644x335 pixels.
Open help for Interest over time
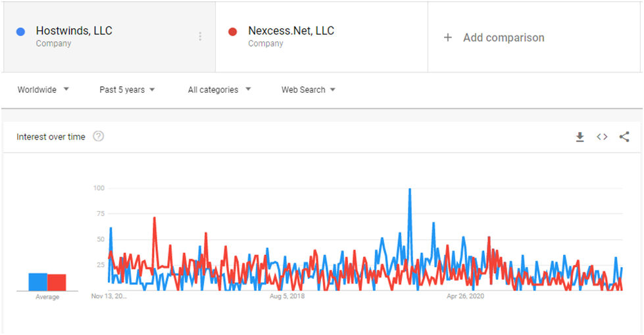point(98,136)
